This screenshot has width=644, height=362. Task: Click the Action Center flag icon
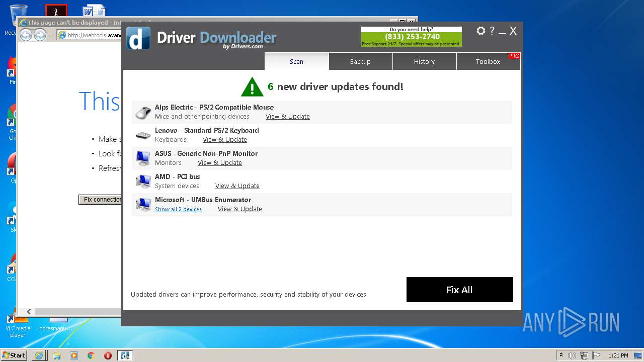596,355
